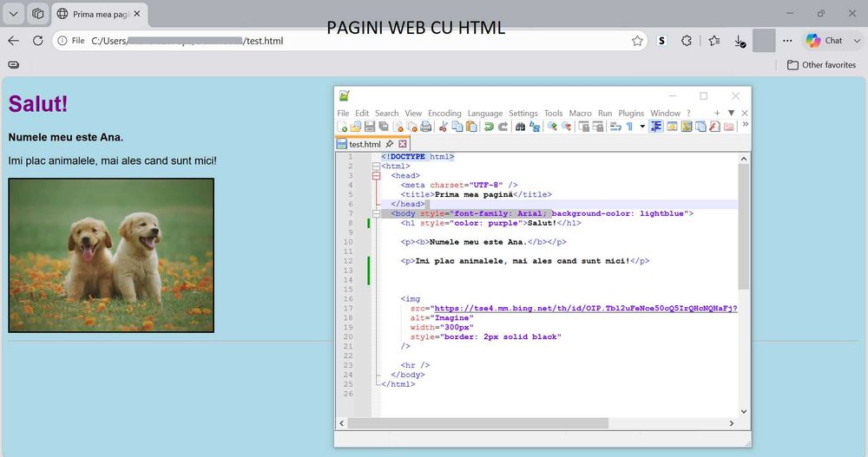Open Find with the binoculars icon
868x457 pixels.
(520, 127)
